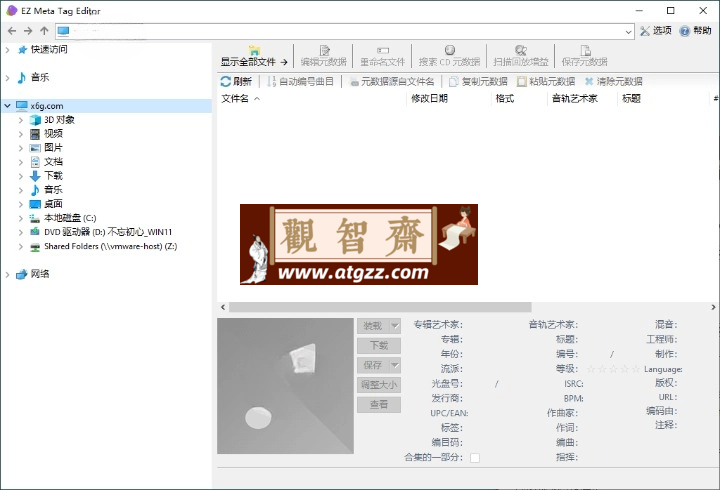Collapse the x6g.com tree node
This screenshot has width=720, height=490.
7,106
